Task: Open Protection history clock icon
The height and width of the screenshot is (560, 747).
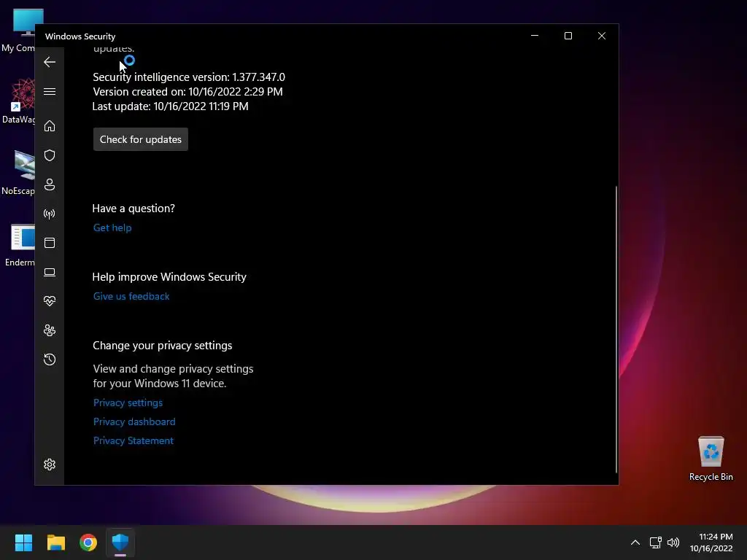Action: click(x=50, y=359)
